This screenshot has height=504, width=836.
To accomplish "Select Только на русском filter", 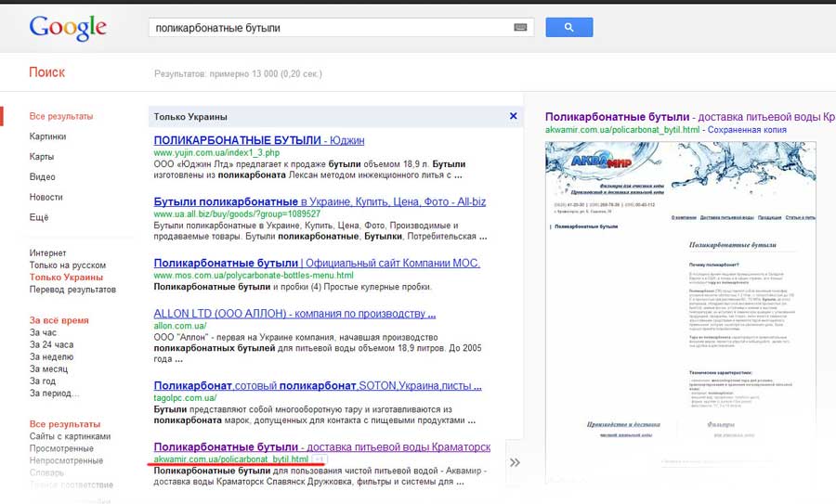I will pos(68,265).
